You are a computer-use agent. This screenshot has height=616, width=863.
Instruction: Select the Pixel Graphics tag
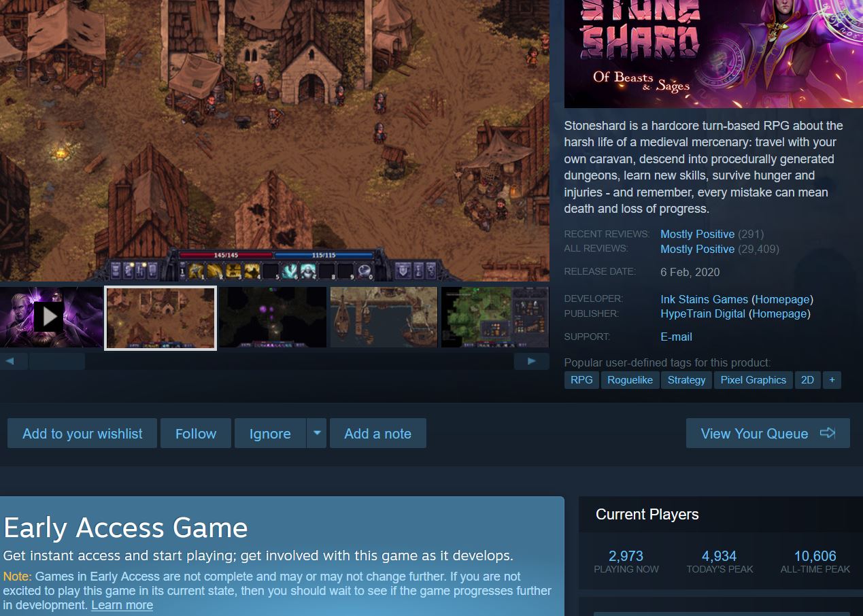pyautogui.click(x=753, y=380)
